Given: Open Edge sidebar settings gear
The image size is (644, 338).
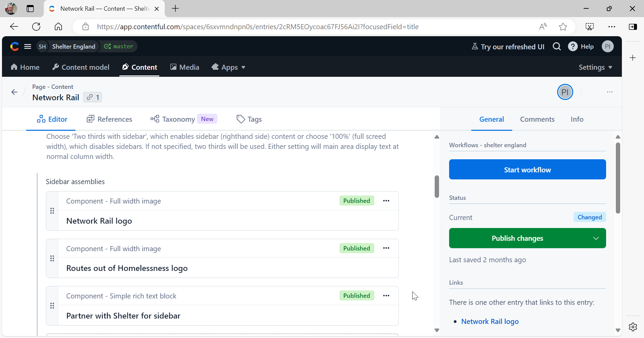Looking at the screenshot, I should tap(633, 327).
